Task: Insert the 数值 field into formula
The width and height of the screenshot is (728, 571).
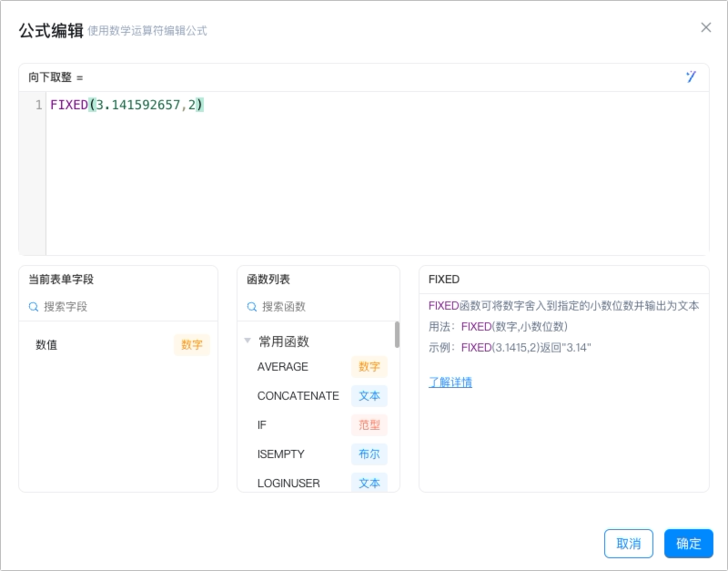Action: click(x=118, y=345)
